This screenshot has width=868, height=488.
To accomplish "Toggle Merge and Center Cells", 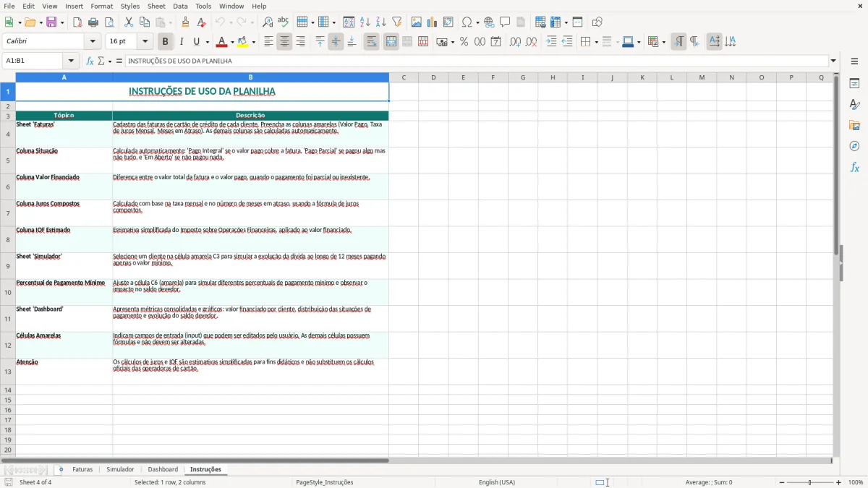I will tap(391, 42).
